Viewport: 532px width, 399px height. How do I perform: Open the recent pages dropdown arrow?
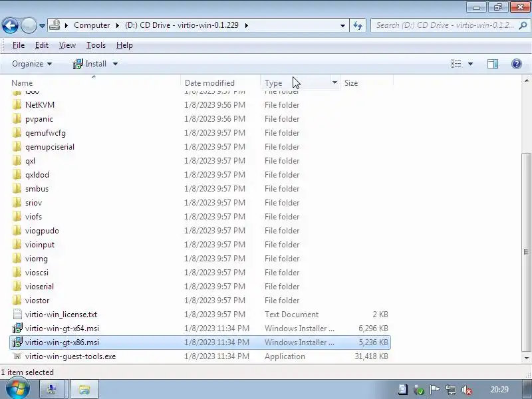pyautogui.click(x=42, y=25)
